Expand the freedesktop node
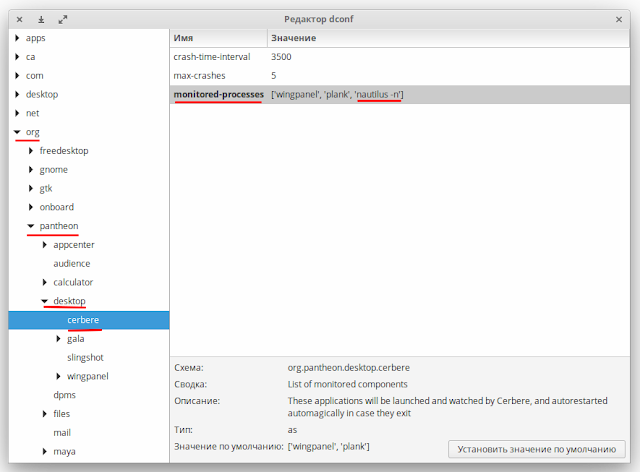 pos(31,151)
